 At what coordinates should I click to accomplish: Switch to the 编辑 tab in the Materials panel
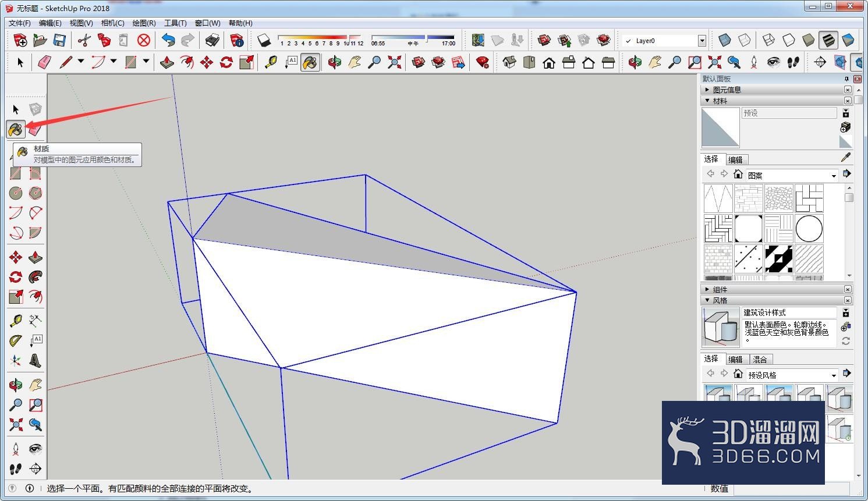736,160
